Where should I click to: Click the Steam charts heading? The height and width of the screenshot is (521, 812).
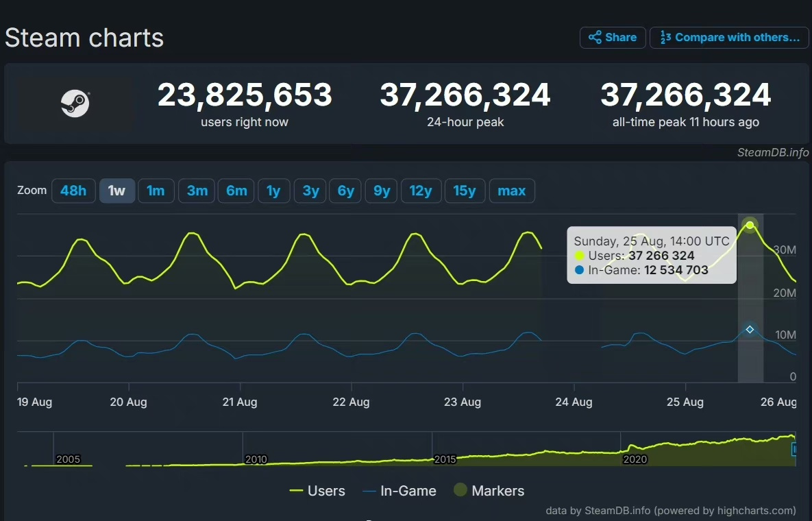(x=84, y=38)
